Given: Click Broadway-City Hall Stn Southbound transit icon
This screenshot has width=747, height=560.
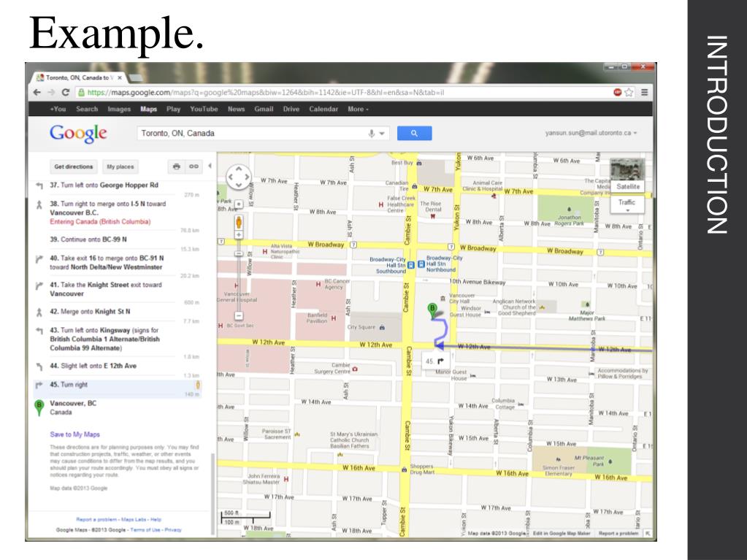Looking at the screenshot, I should [x=411, y=265].
